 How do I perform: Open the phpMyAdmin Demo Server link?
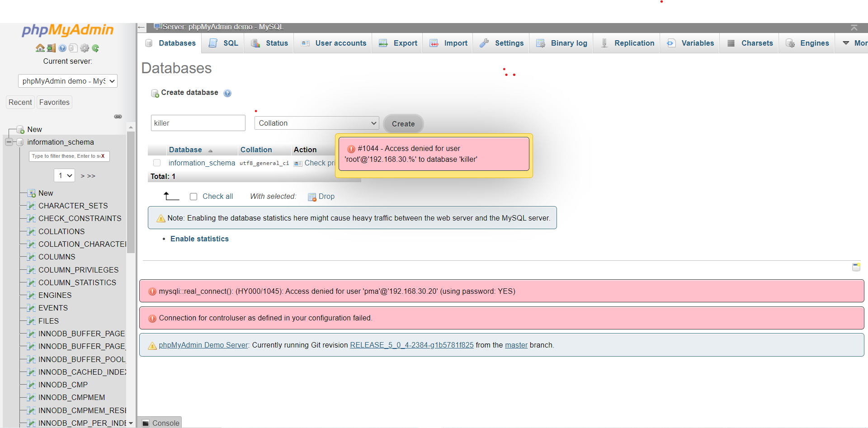click(x=203, y=345)
